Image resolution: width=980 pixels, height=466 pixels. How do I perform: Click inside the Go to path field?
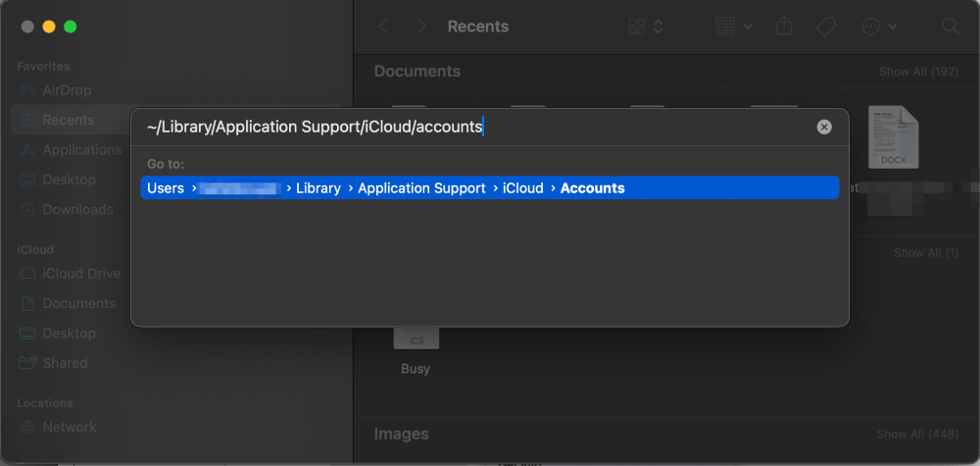470,127
